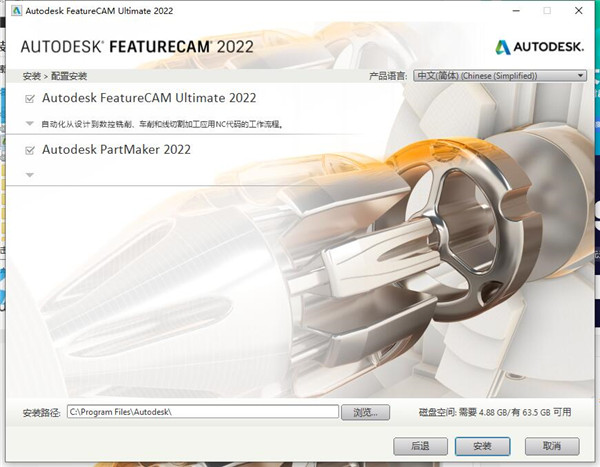
Task: Click the disk space 磁盘空间 information text
Action: [495, 412]
